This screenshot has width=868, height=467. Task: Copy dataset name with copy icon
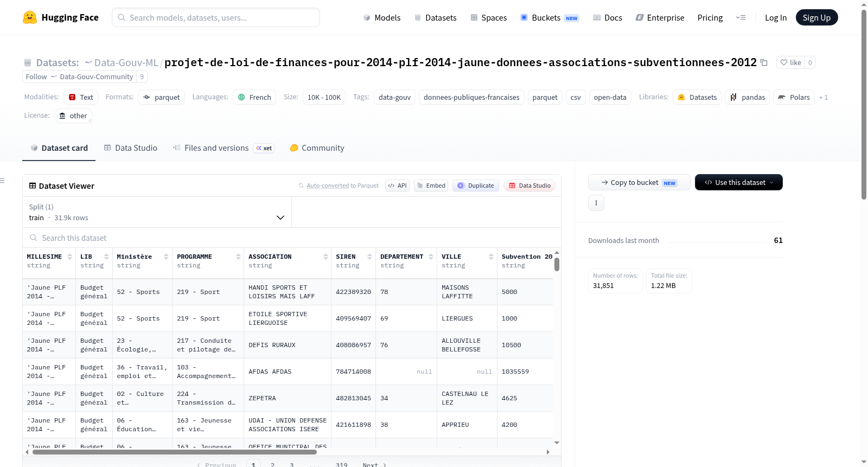[764, 62]
